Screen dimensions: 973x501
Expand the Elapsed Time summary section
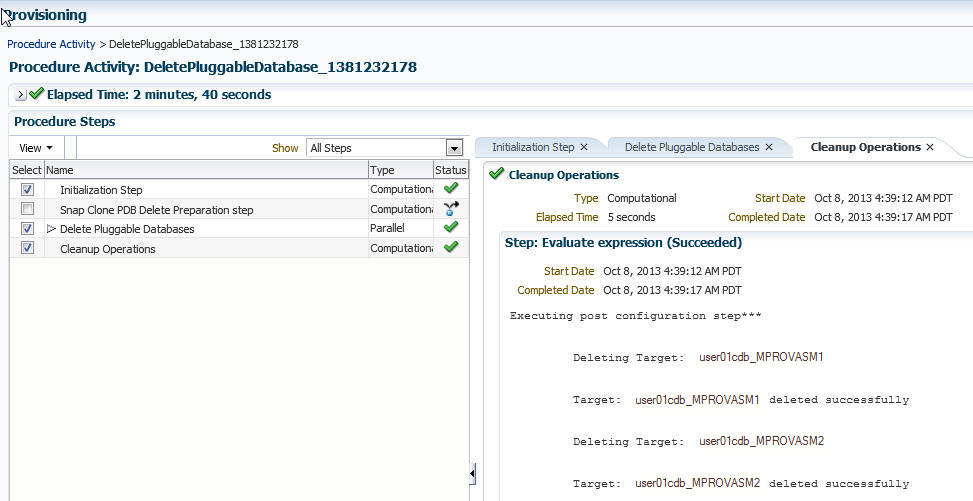pos(20,95)
